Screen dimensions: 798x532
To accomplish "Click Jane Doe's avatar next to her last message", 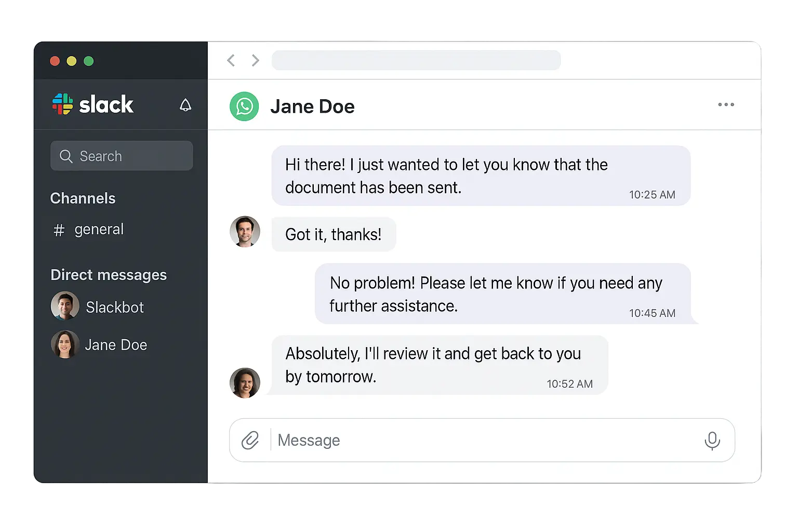I will [x=245, y=383].
